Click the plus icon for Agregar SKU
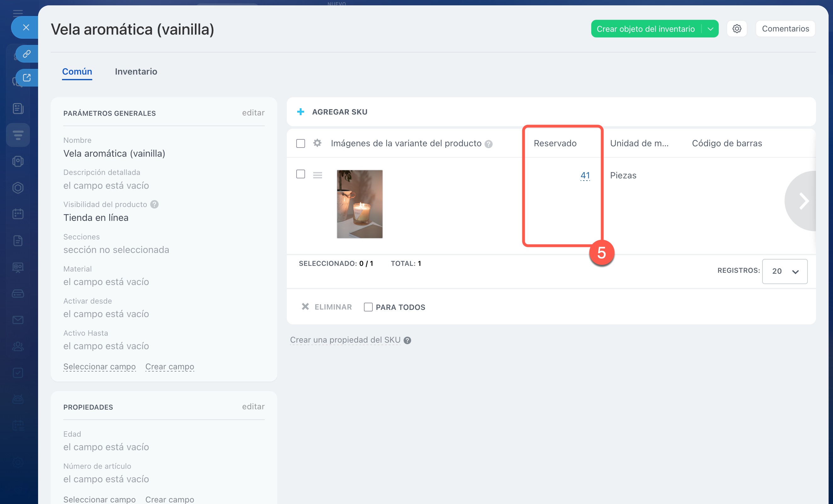 click(x=301, y=112)
